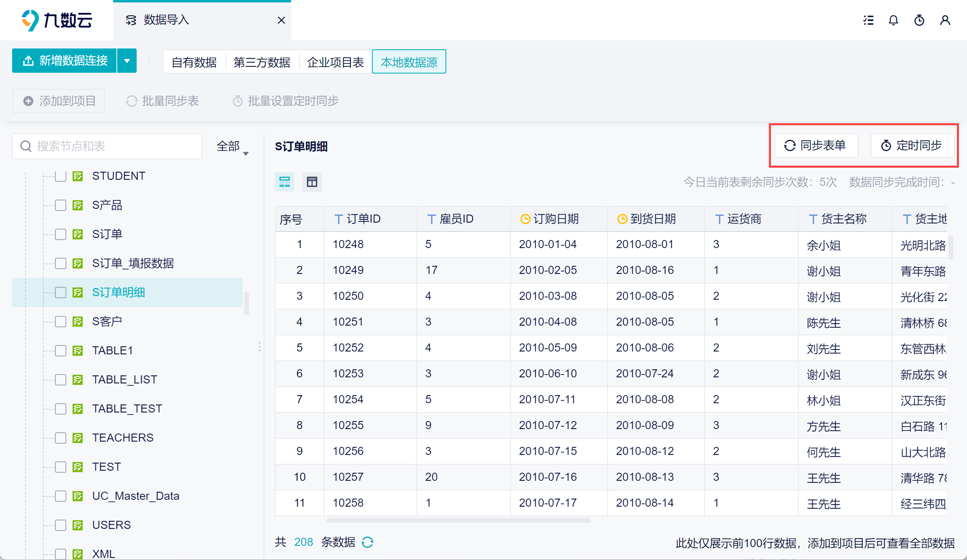Switch to the 第三方数据 tab
This screenshot has width=967, height=560.
click(x=262, y=62)
